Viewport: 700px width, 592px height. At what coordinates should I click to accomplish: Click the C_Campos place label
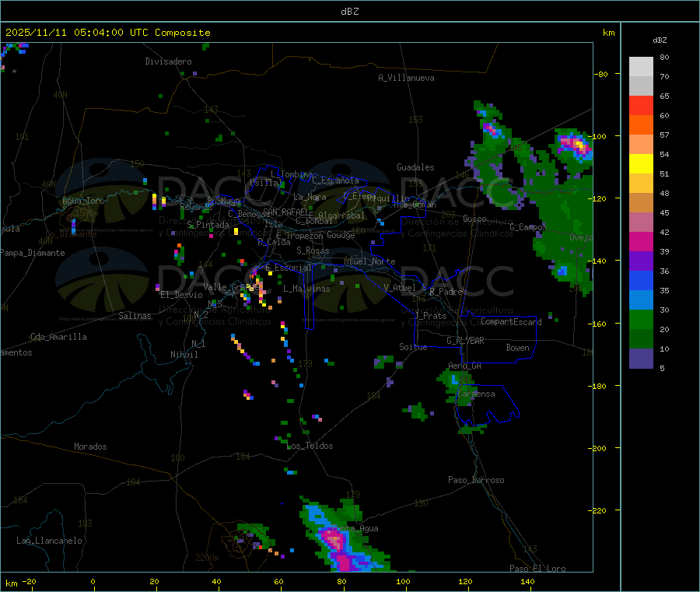click(528, 227)
